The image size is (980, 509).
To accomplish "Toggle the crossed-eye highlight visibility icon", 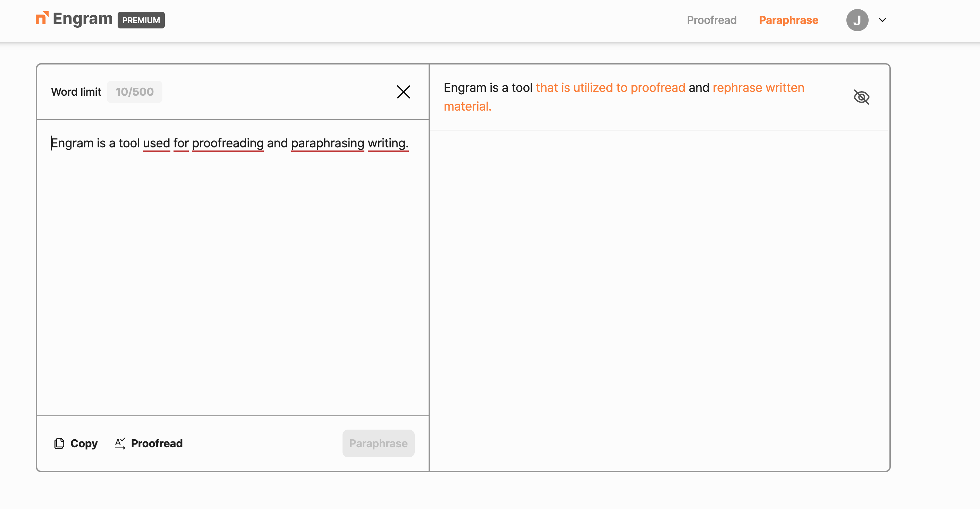I will point(861,97).
